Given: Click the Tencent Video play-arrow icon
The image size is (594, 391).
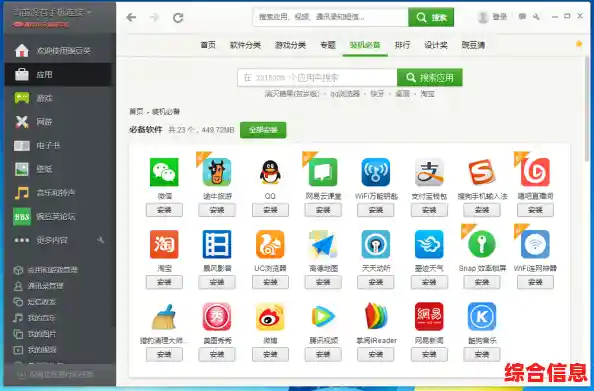Looking at the screenshot, I should click(323, 317).
